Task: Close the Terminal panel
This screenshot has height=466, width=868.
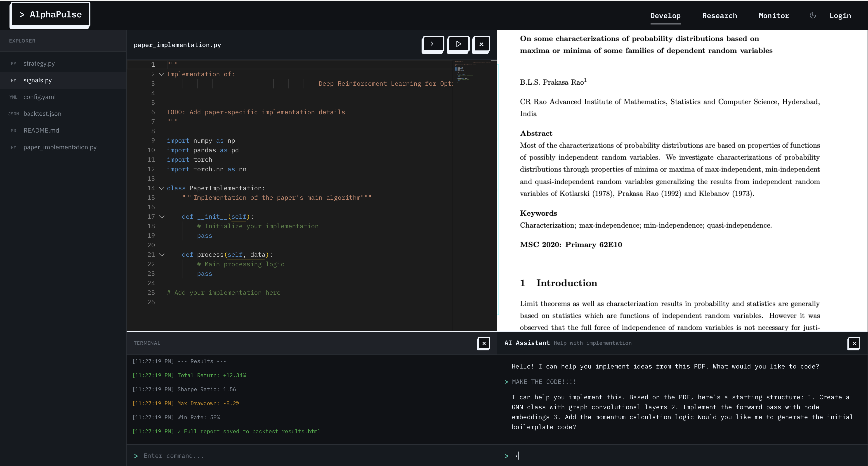Action: [x=484, y=343]
